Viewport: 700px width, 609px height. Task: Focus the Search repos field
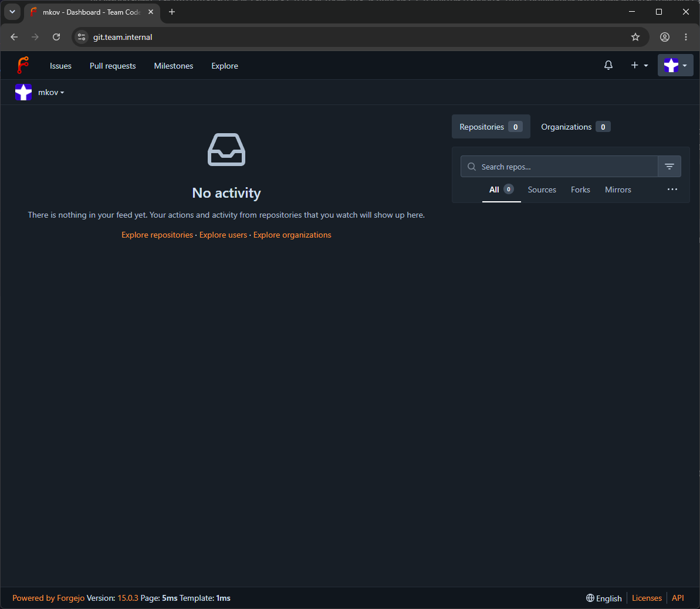pos(559,167)
